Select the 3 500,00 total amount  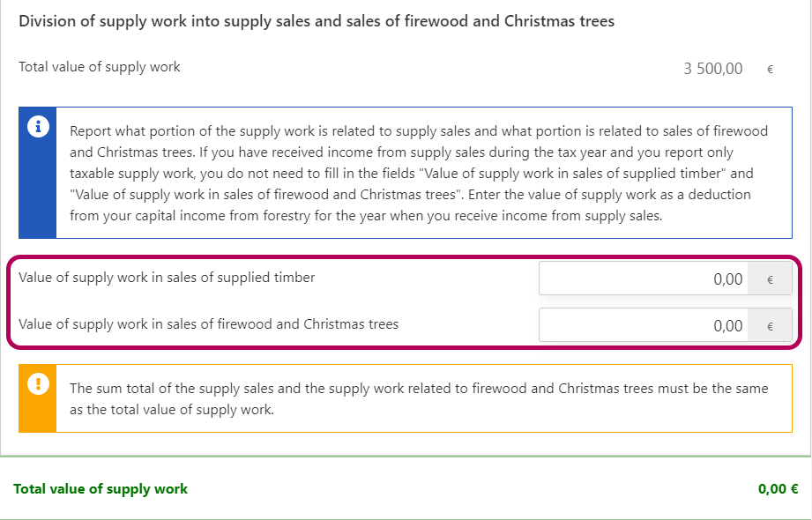[713, 68]
